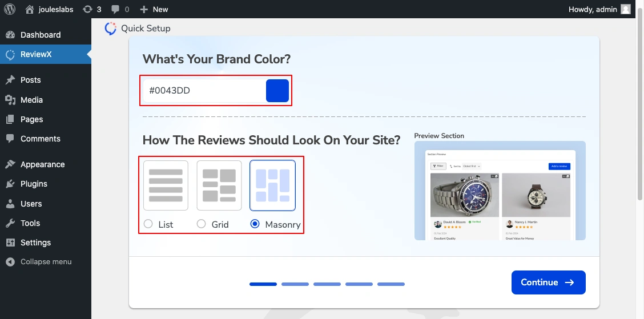This screenshot has height=319, width=644.
Task: Open Posts menu item
Action: 46,80
